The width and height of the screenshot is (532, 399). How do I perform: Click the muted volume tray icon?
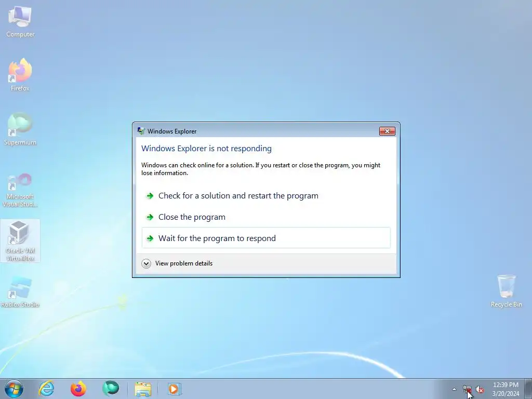pyautogui.click(x=480, y=389)
